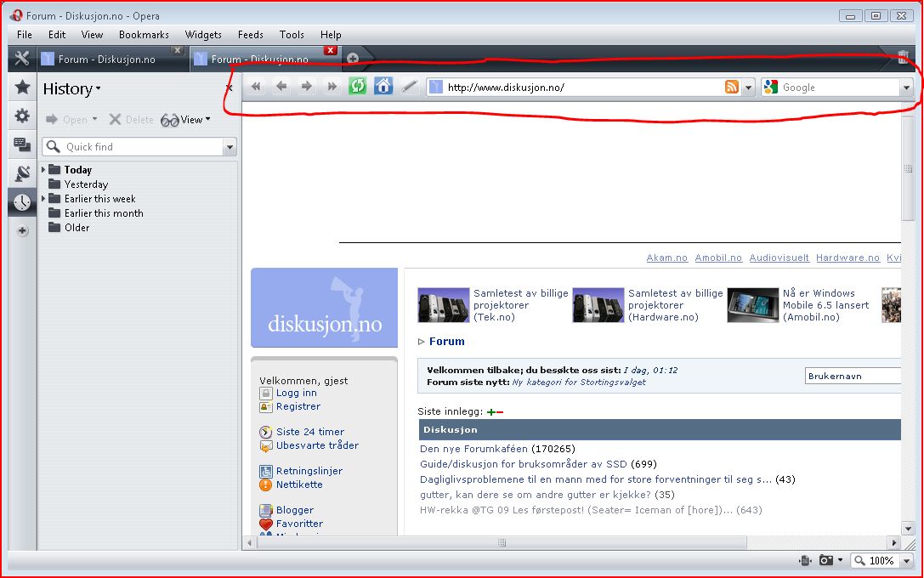Viewport: 924px width, 578px height.
Task: Open the Widgets menu
Action: click(x=203, y=35)
